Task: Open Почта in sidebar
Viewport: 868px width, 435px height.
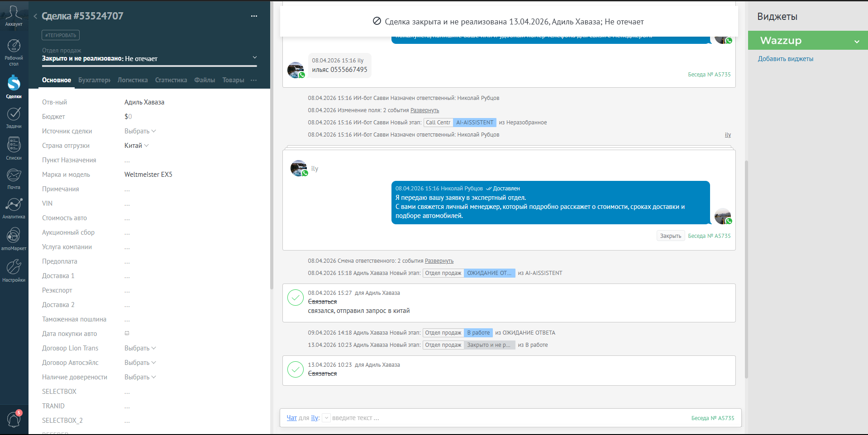Action: tap(14, 179)
